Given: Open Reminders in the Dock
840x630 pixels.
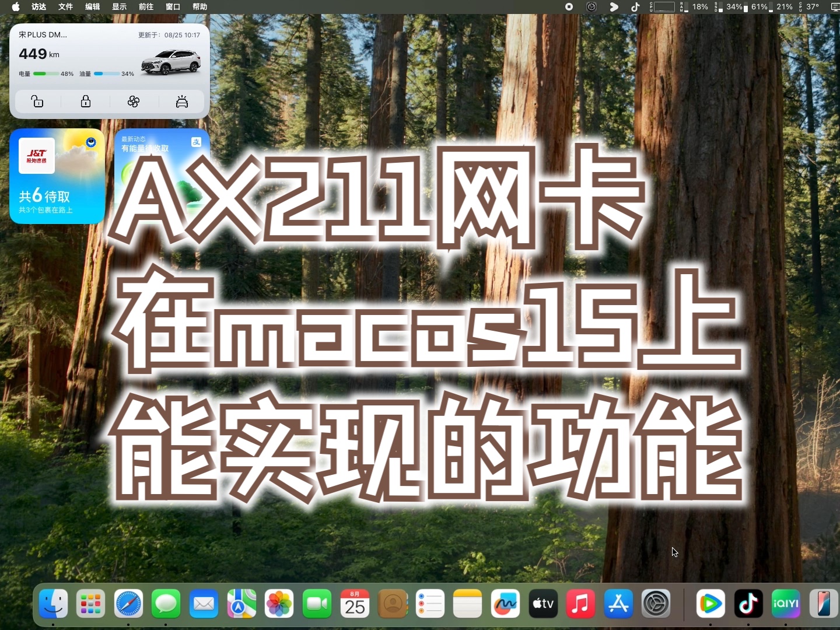Looking at the screenshot, I should coord(430,603).
